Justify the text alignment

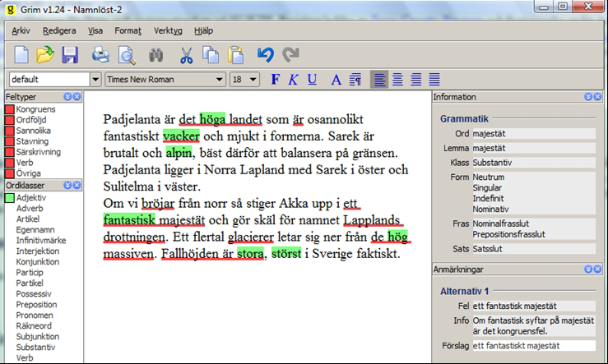434,80
